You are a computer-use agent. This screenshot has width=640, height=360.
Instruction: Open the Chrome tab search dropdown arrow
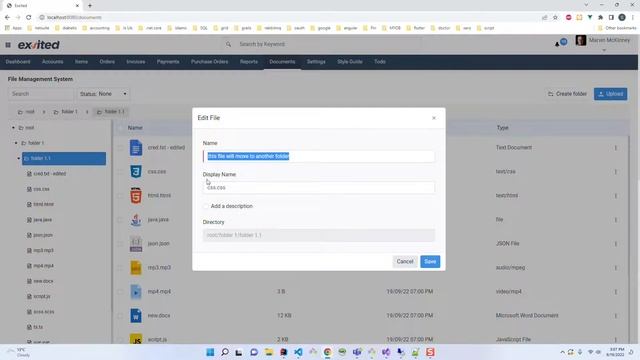coord(586,5)
